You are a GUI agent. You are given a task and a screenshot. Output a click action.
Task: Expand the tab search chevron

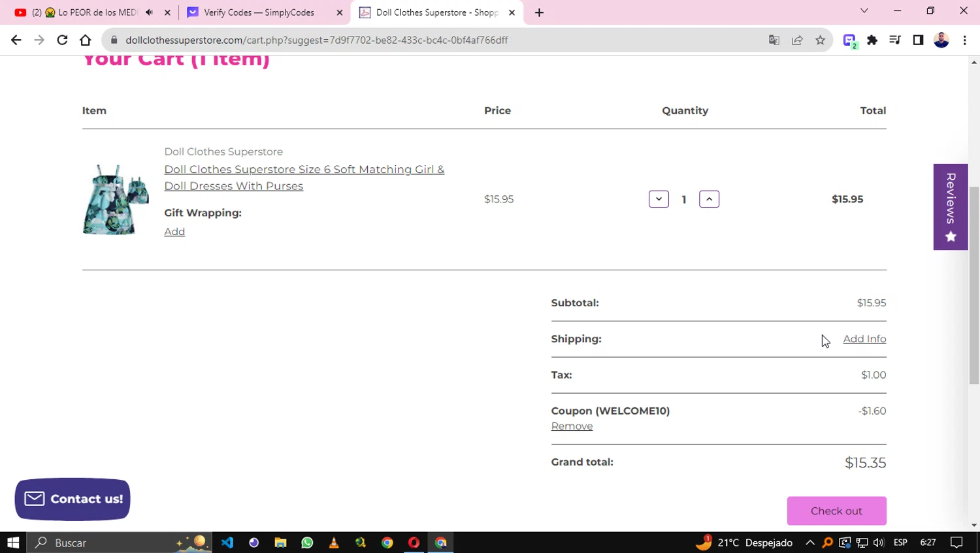[864, 10]
